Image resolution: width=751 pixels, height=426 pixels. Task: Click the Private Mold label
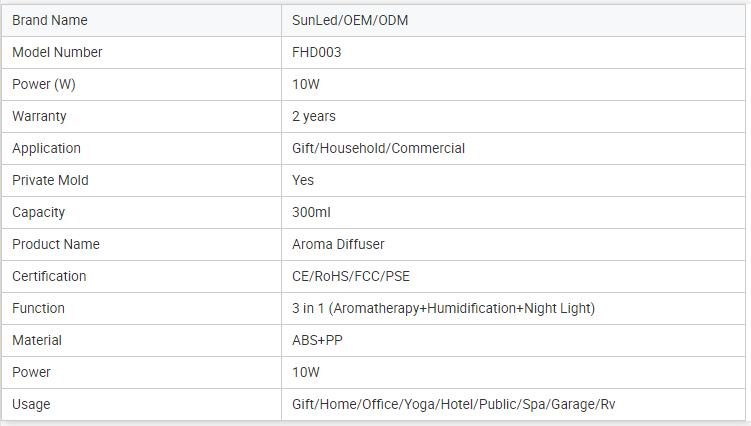coord(50,180)
